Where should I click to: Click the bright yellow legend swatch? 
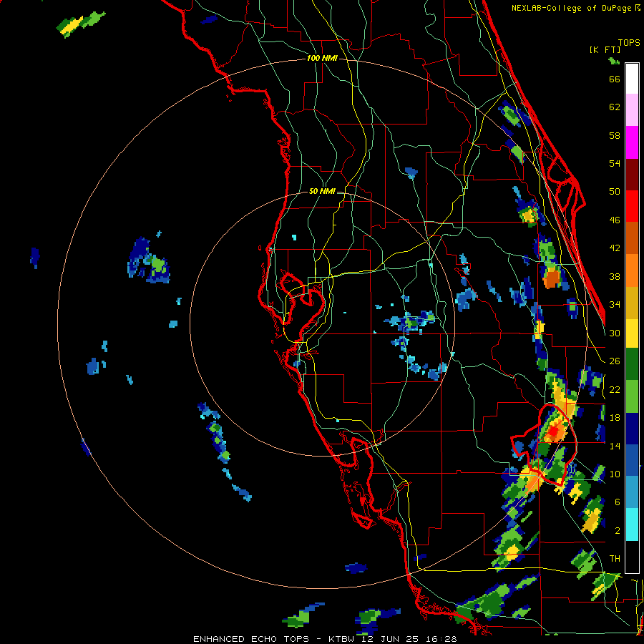632,333
